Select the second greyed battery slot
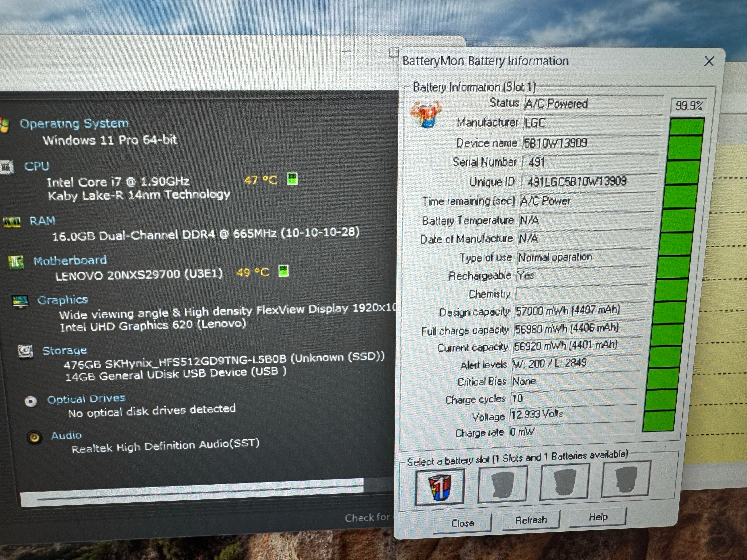This screenshot has width=747, height=560. coord(502,484)
